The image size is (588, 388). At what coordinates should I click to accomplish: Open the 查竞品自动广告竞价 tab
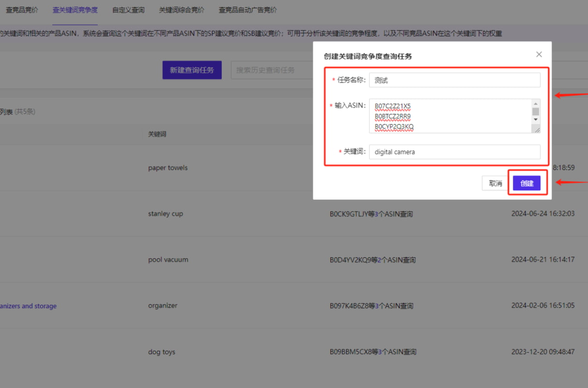point(247,9)
